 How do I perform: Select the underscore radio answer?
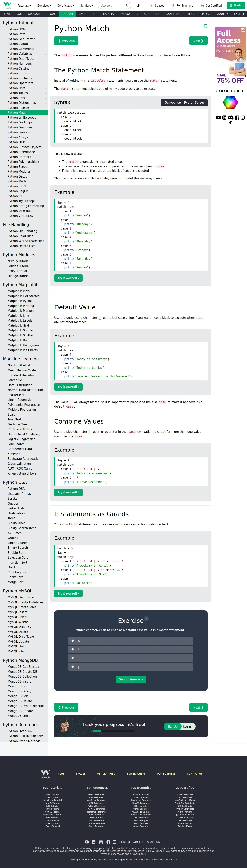point(72,658)
